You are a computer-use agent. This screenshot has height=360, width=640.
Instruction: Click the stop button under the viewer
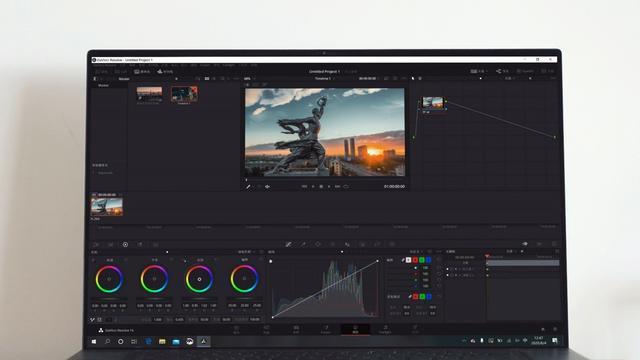(321, 187)
